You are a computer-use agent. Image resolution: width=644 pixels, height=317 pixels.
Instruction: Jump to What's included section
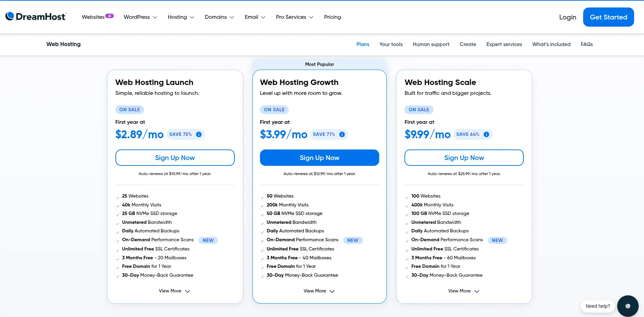click(551, 44)
